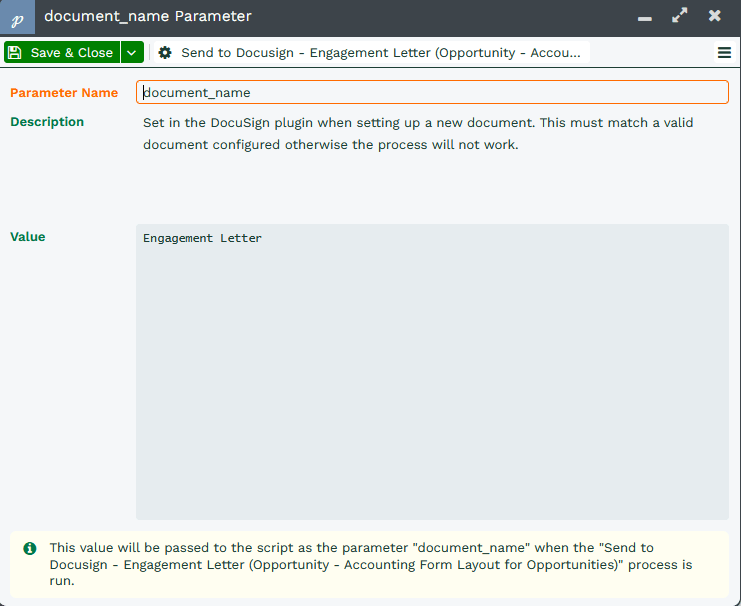The width and height of the screenshot is (741, 606).
Task: Click Save & Close button
Action: coord(62,52)
